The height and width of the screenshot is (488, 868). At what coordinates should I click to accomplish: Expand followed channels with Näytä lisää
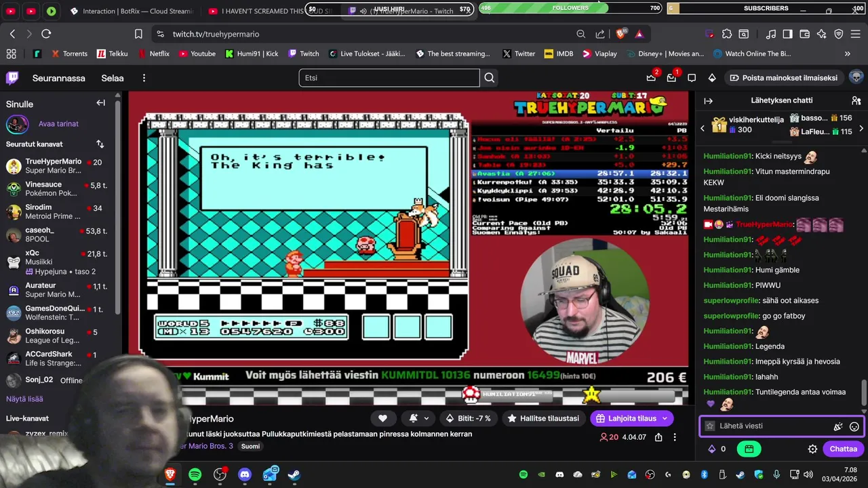coord(24,399)
